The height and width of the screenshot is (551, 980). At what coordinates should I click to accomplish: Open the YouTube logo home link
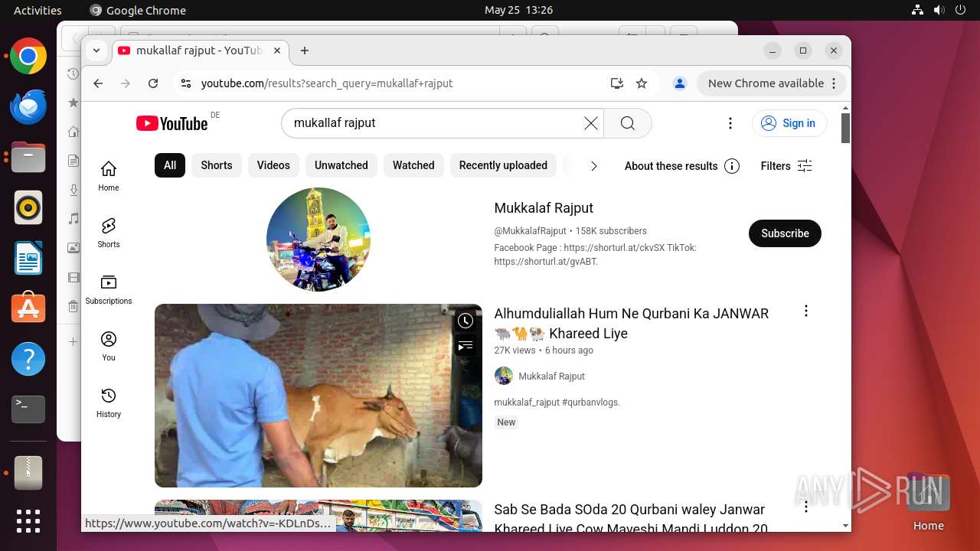[x=171, y=123]
